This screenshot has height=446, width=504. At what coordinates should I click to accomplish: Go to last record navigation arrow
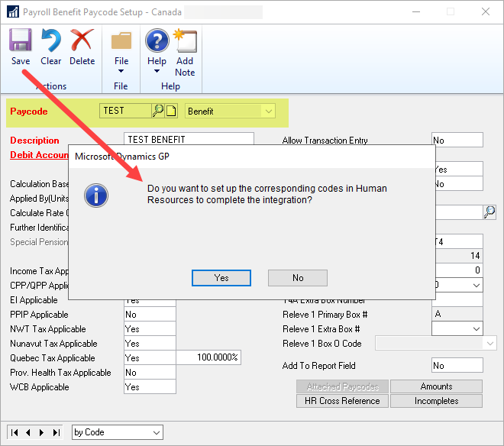coord(56,432)
